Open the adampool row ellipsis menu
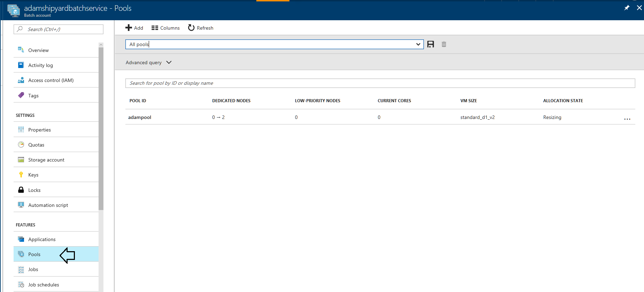This screenshot has height=292, width=644. pyautogui.click(x=627, y=119)
